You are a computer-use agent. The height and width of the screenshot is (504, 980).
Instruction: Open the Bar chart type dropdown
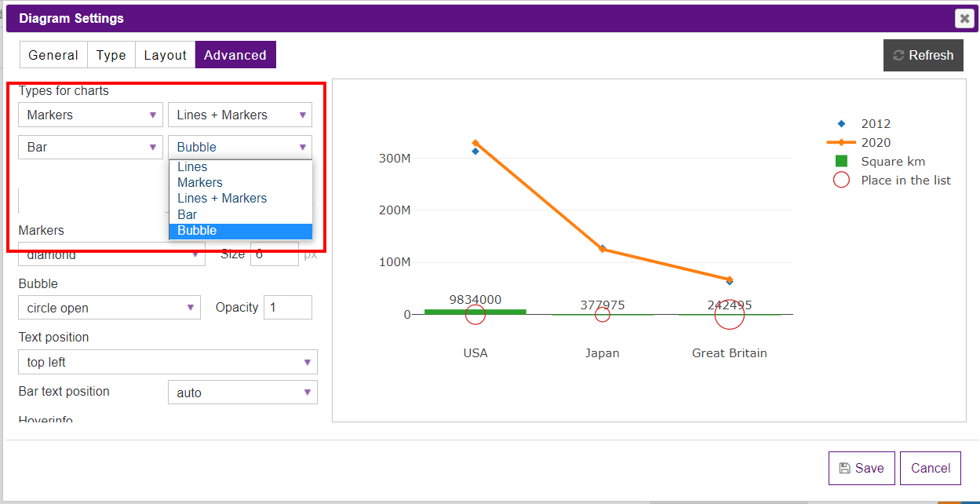click(x=89, y=147)
